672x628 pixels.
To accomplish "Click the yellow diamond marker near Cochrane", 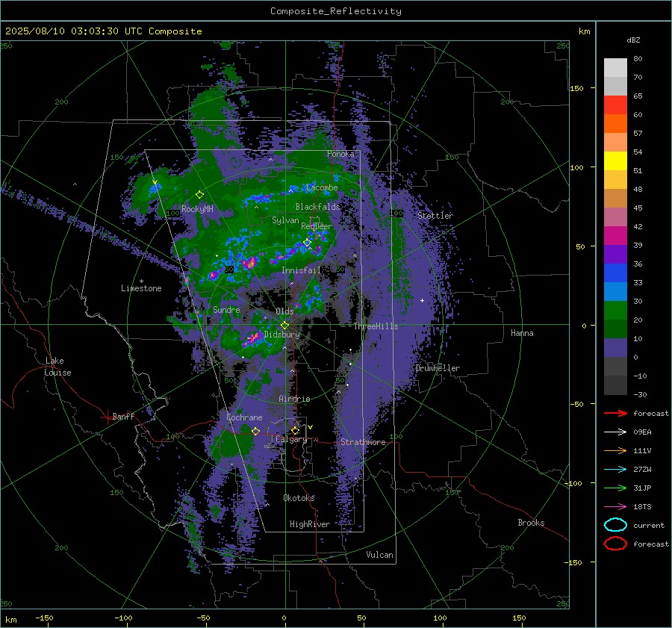I will pos(255,432).
